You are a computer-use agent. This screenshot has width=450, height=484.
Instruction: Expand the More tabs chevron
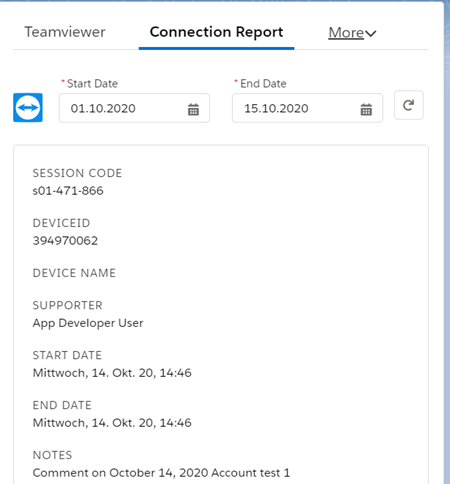(371, 33)
